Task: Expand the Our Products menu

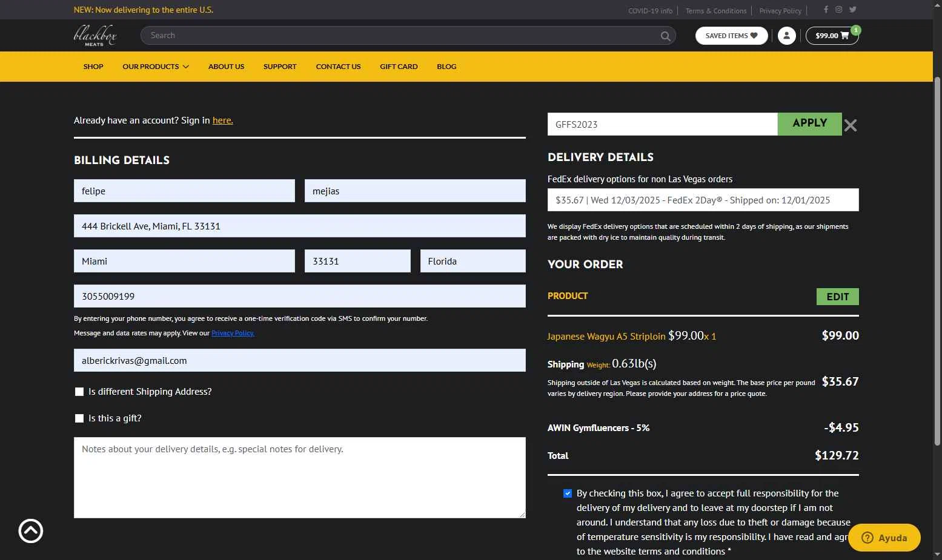Action: click(x=156, y=67)
